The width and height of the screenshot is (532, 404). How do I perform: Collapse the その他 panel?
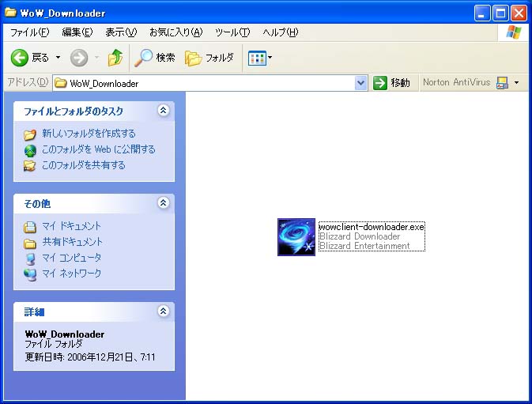[x=163, y=202]
